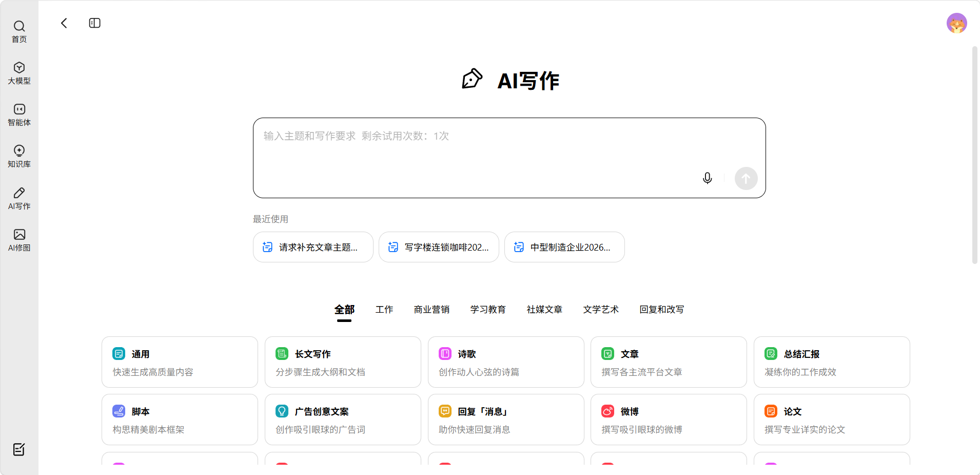Toggle the sidebar panel layout icon

94,23
